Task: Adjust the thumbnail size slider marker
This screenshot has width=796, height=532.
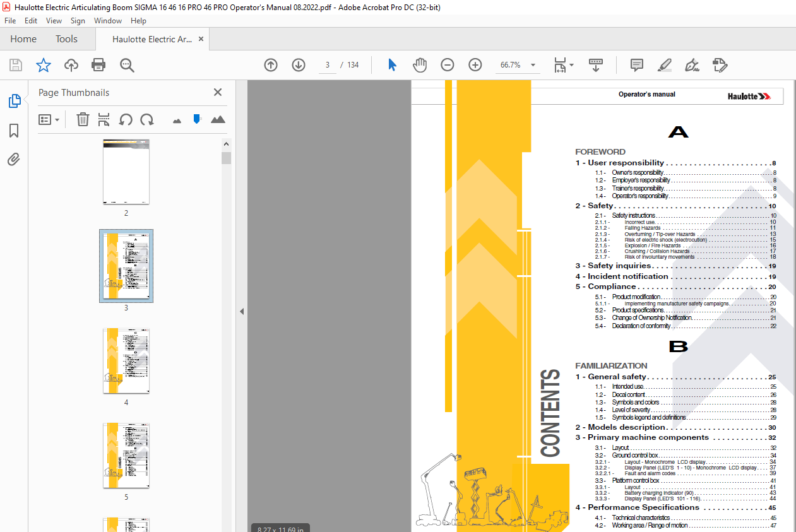Action: tap(197, 119)
